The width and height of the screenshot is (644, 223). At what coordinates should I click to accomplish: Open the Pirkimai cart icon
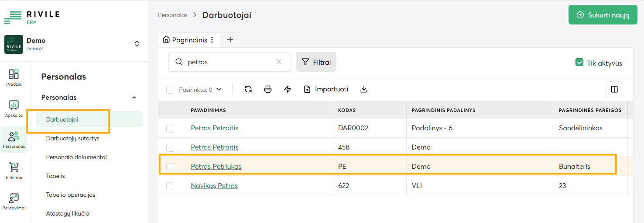[x=14, y=171]
